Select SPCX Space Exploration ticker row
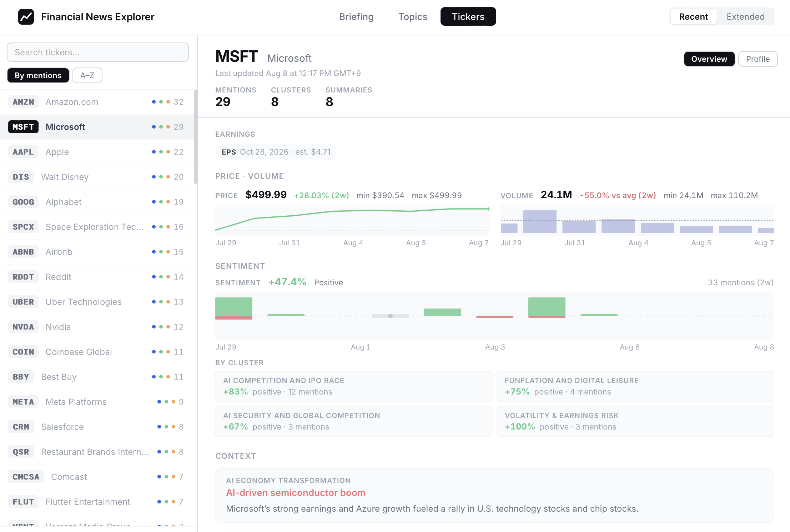Screen dimensions: 790x532 (97, 227)
